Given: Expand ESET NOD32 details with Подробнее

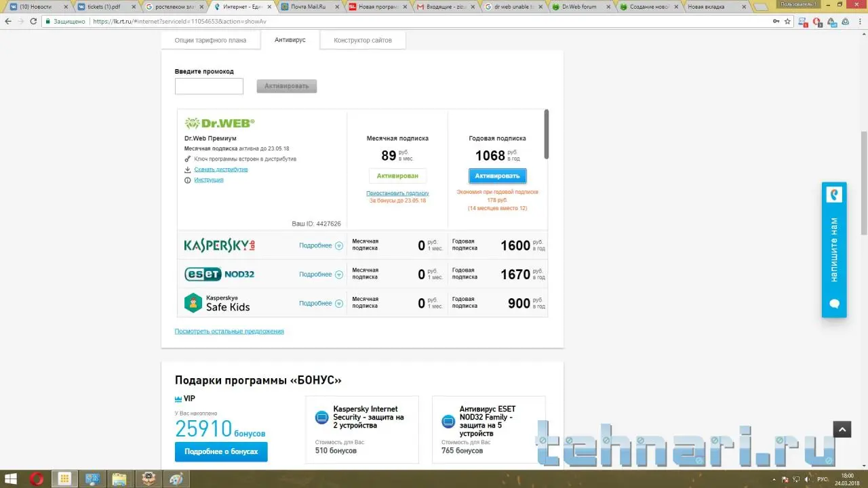Looking at the screenshot, I should coord(321,274).
